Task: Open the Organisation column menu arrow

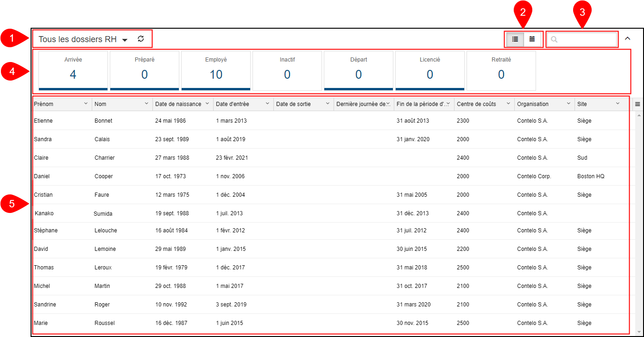Action: [568, 104]
